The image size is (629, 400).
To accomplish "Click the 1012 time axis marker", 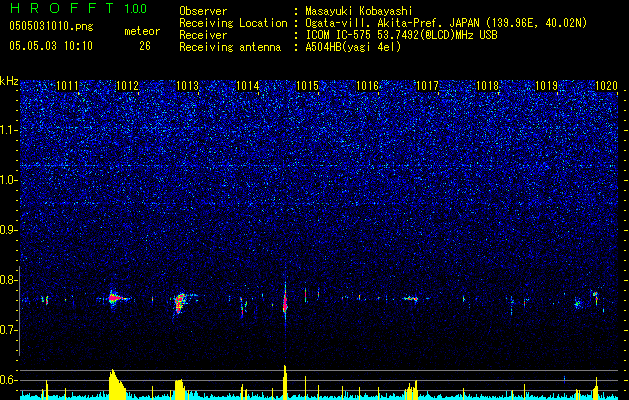I will pos(127,86).
